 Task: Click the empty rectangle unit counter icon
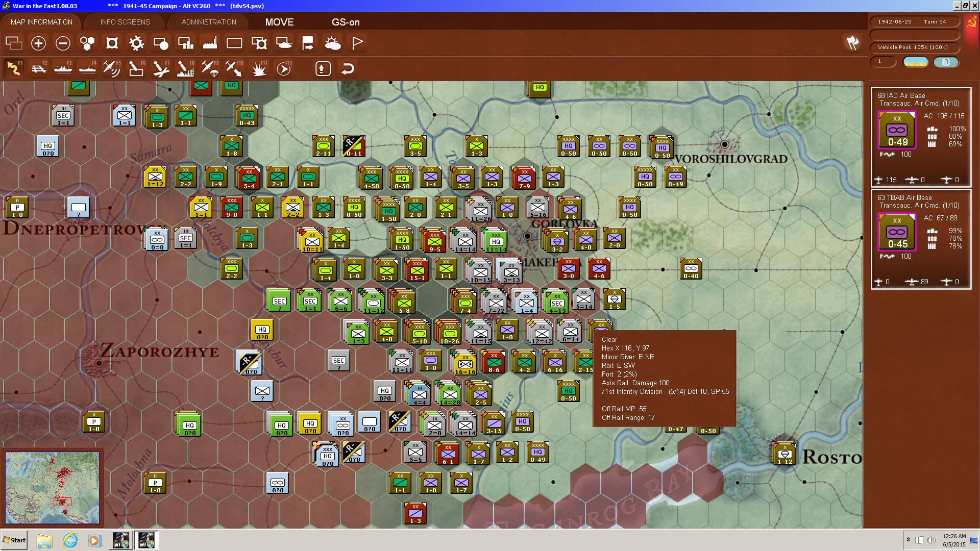[x=234, y=43]
